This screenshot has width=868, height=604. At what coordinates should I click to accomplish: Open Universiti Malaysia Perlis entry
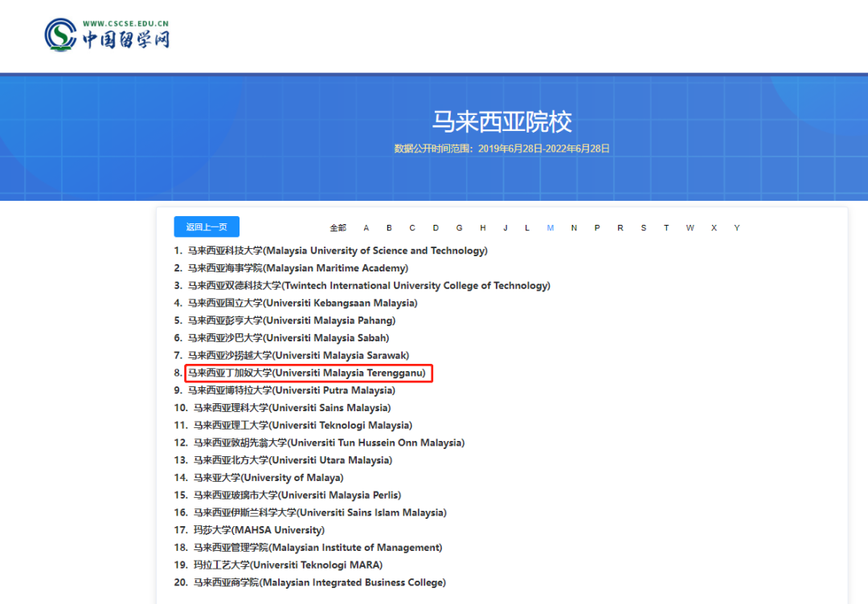297,495
